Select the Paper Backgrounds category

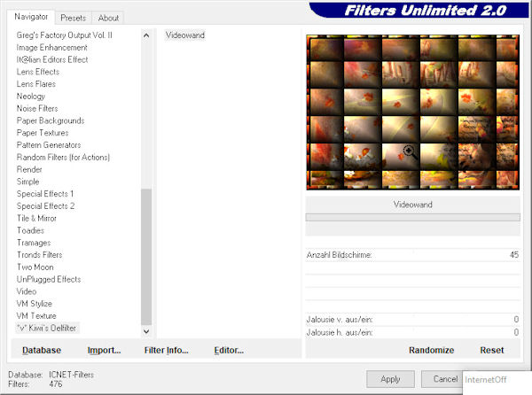(x=51, y=120)
